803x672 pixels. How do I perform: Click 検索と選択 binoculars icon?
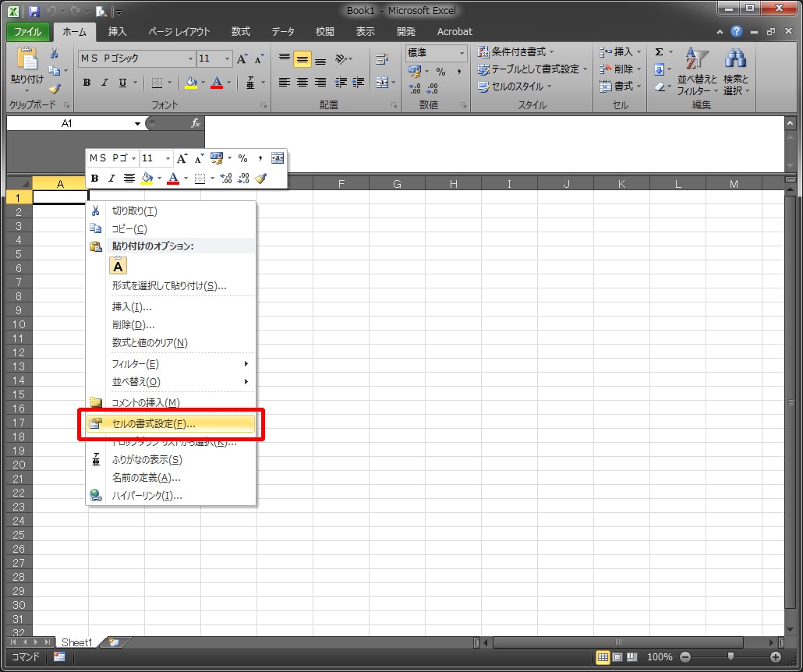[735, 58]
